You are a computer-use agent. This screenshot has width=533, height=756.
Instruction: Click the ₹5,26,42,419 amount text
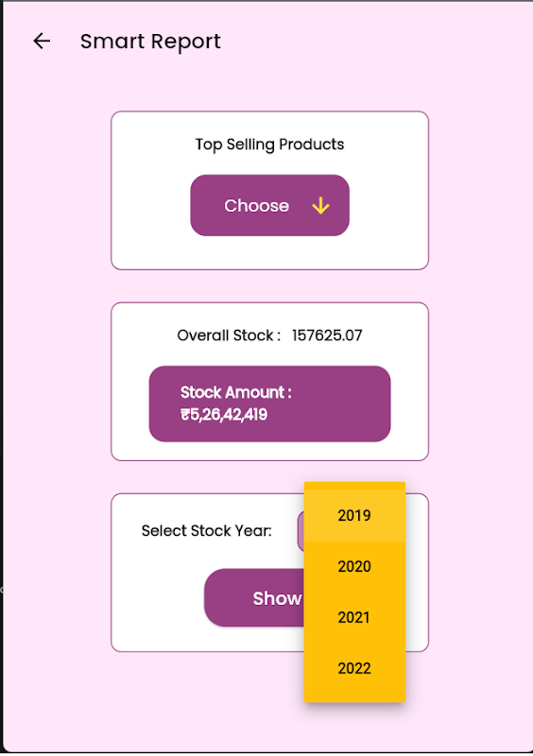[x=224, y=415]
